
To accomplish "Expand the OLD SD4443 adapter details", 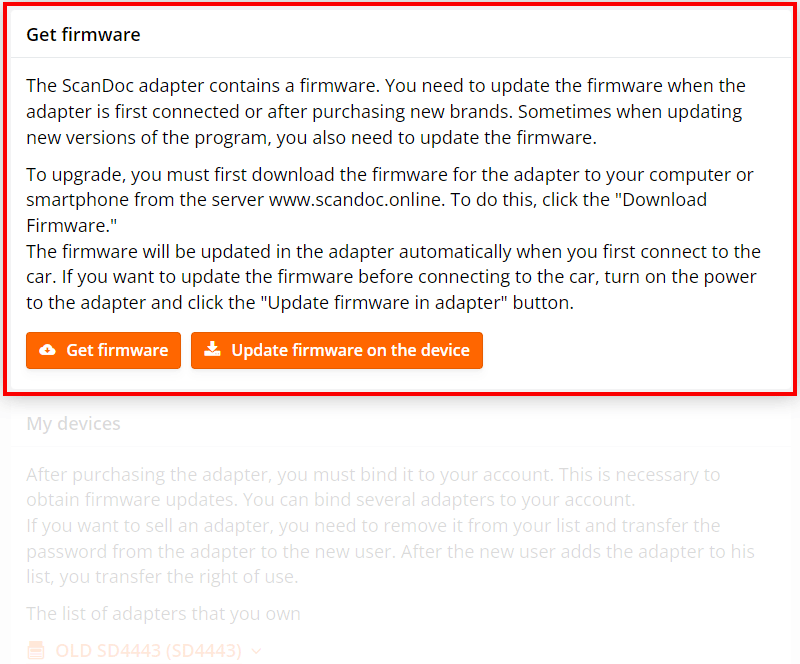I will click(255, 650).
